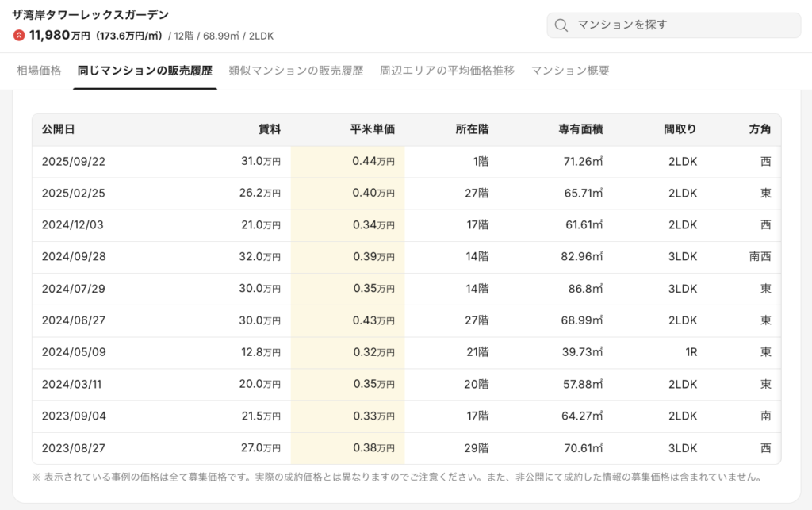Open the マンション概要 tab
The width and height of the screenshot is (812, 510).
point(570,71)
